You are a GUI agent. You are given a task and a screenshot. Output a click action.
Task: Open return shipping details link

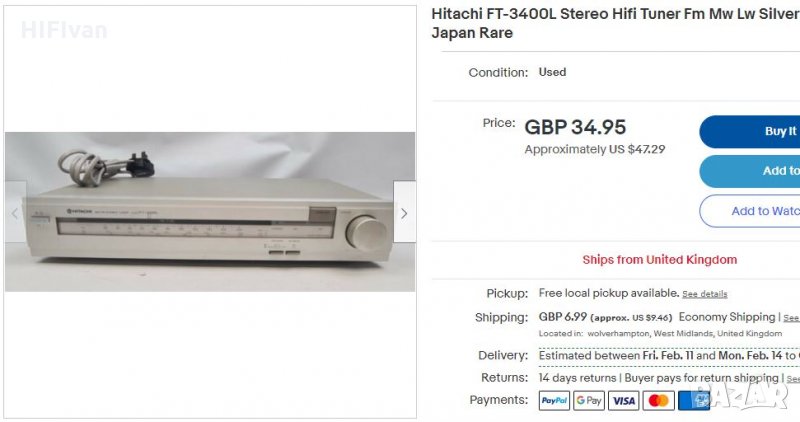pos(793,379)
